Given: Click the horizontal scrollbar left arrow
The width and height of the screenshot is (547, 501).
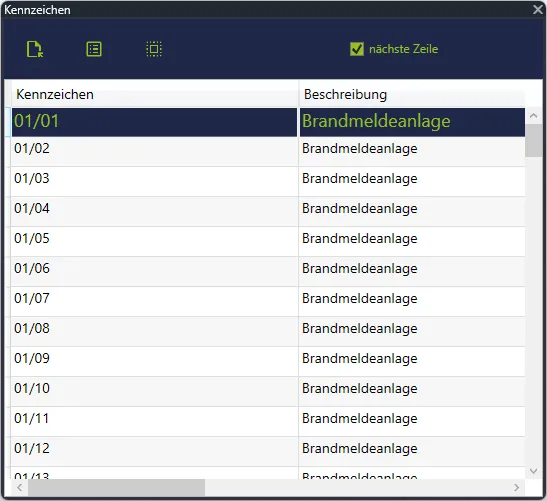Looking at the screenshot, I should click(x=20, y=487).
